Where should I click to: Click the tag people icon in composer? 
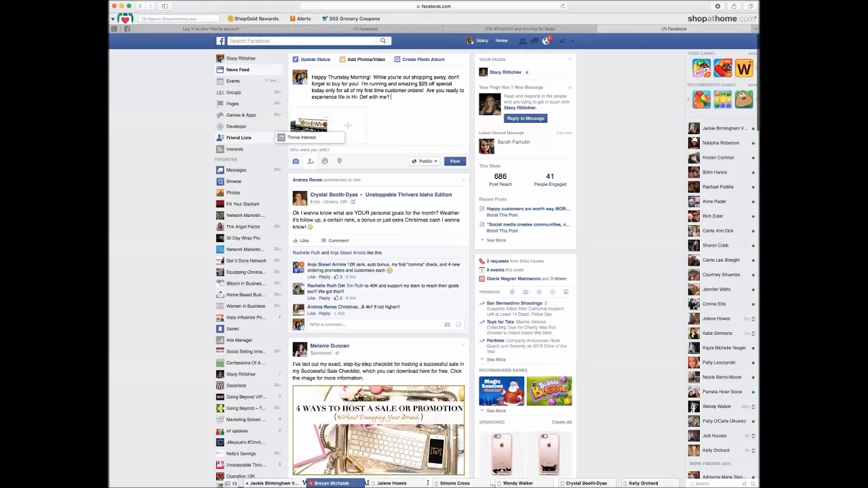click(310, 161)
